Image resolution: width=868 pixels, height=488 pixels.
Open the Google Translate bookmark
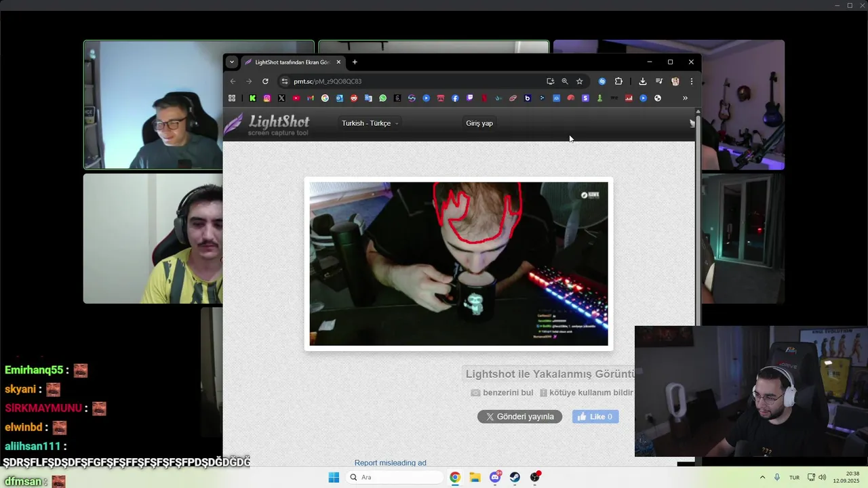pos(368,98)
